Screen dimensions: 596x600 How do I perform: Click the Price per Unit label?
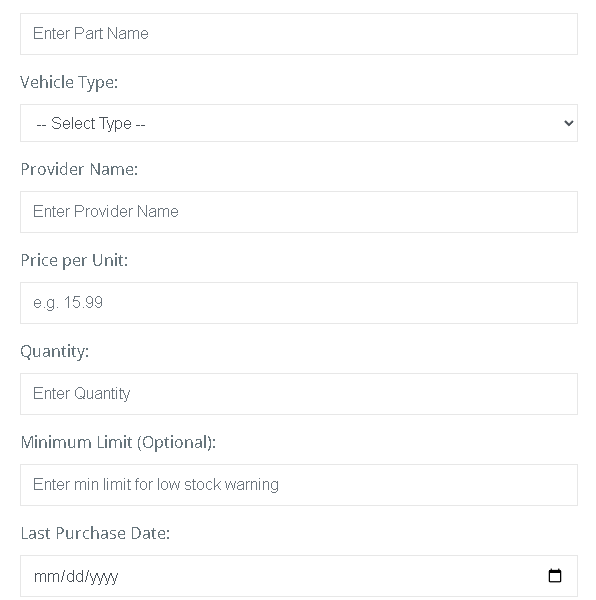tap(74, 261)
